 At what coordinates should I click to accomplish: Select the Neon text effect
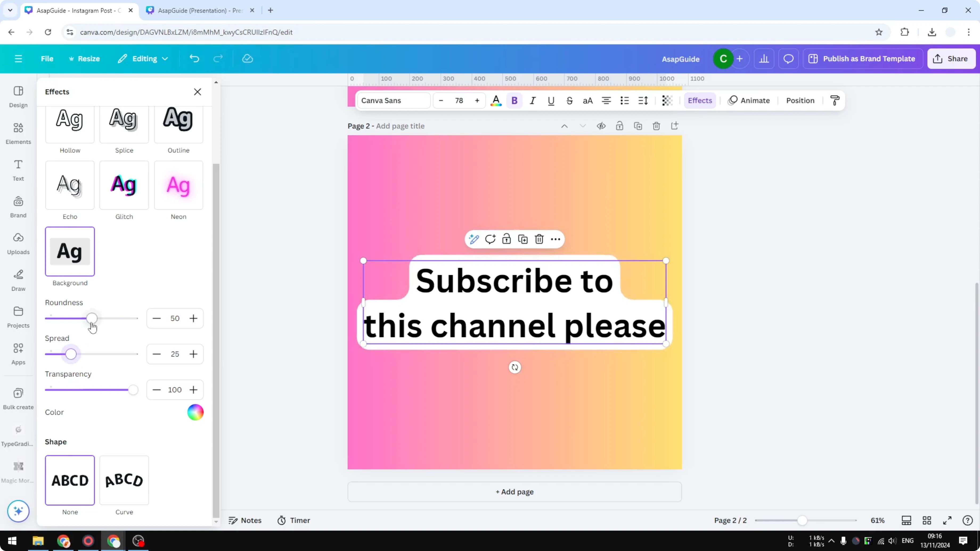pyautogui.click(x=178, y=186)
